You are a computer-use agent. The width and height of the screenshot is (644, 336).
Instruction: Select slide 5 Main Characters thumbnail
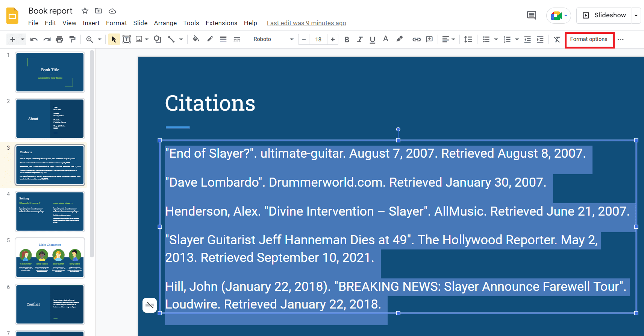[50, 258]
